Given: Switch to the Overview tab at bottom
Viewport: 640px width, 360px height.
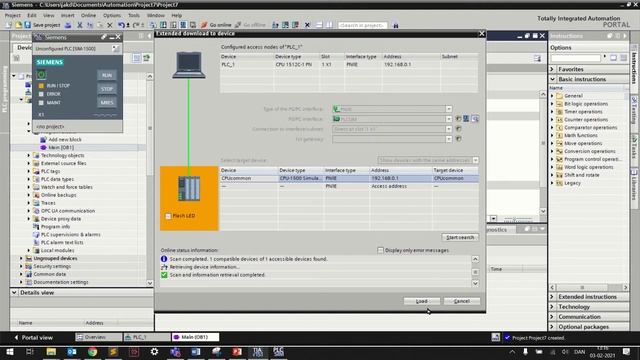Looking at the screenshot, I should point(98,337).
